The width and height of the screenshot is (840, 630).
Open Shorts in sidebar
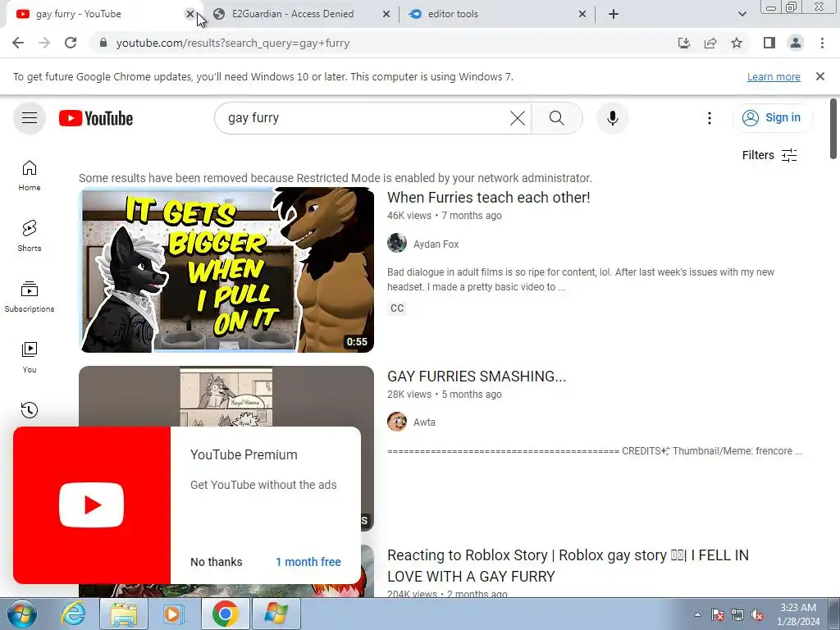click(30, 235)
